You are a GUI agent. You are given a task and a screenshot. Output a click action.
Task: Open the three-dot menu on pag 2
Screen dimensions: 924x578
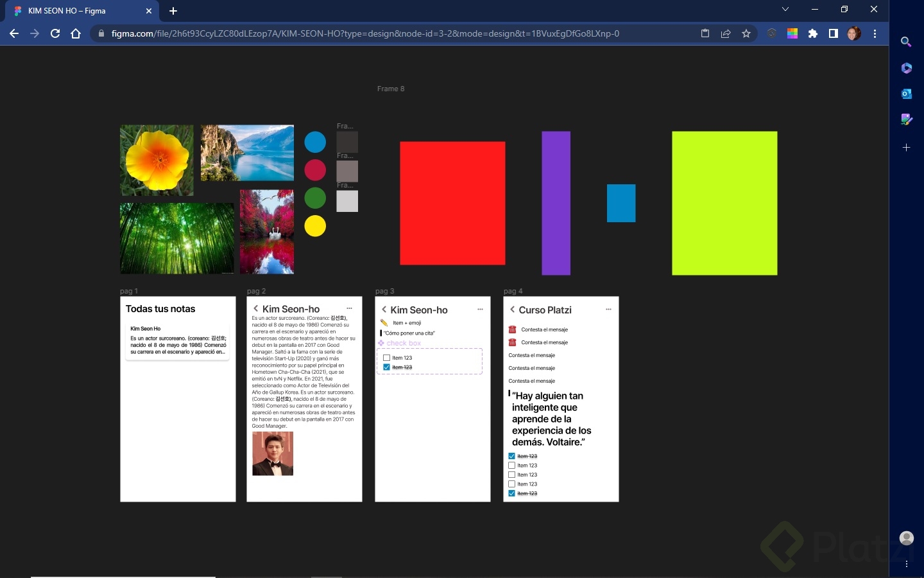[349, 309]
